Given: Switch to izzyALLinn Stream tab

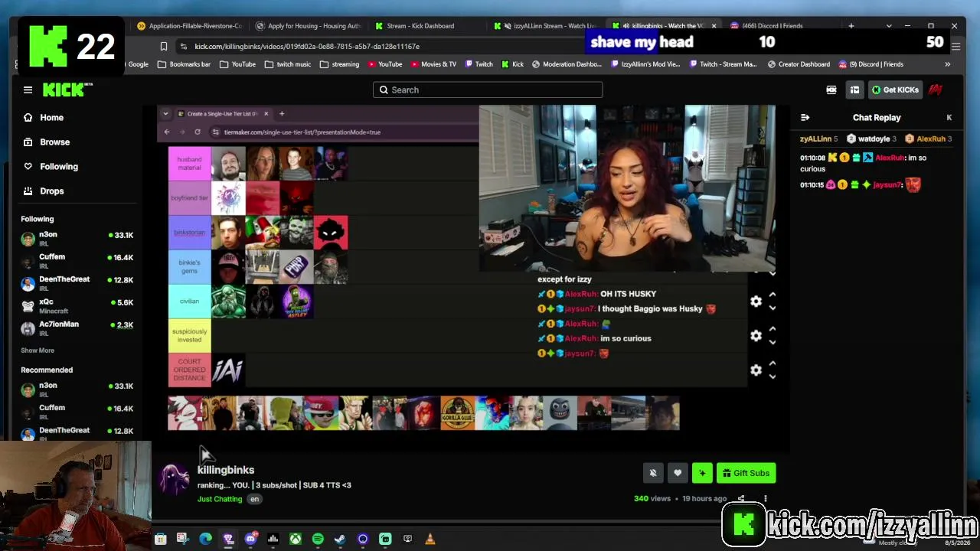Looking at the screenshot, I should pos(545,26).
